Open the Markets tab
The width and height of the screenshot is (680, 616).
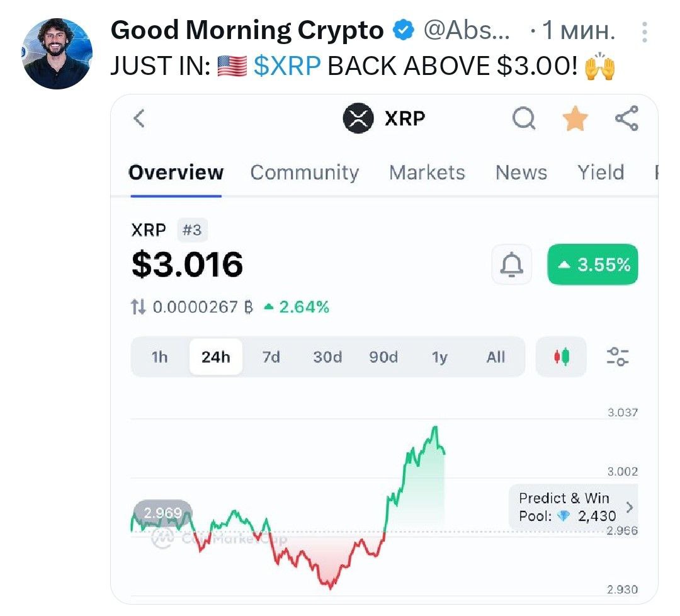tap(427, 173)
